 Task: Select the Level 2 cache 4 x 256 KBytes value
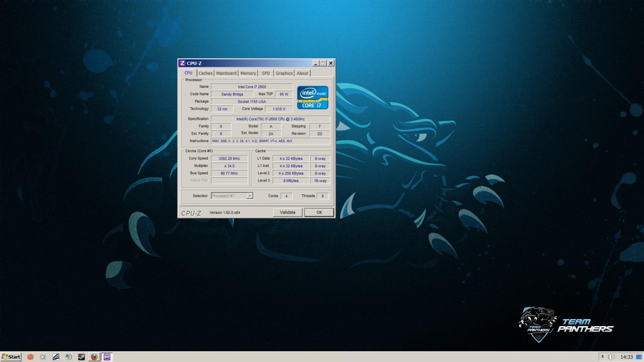(x=291, y=173)
